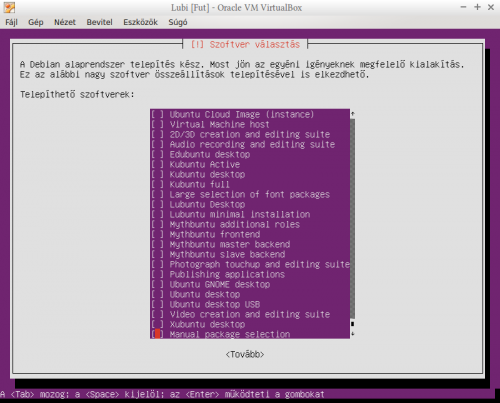Check Audio recording and editing suite box
Image resolution: width=500 pixels, height=403 pixels.
[x=157, y=144]
